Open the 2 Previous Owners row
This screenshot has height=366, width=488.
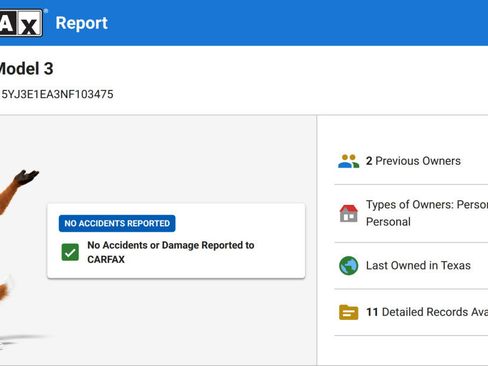click(x=411, y=161)
